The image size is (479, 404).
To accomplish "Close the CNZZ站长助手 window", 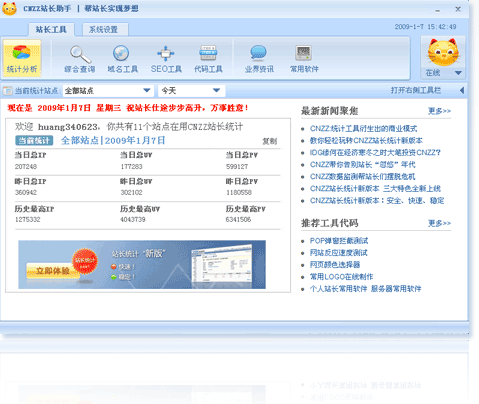I will (458, 9).
